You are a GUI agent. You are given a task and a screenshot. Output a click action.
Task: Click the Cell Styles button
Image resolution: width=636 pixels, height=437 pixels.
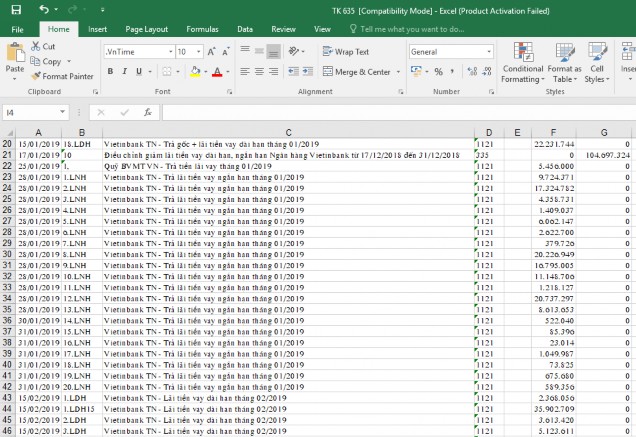coord(595,62)
